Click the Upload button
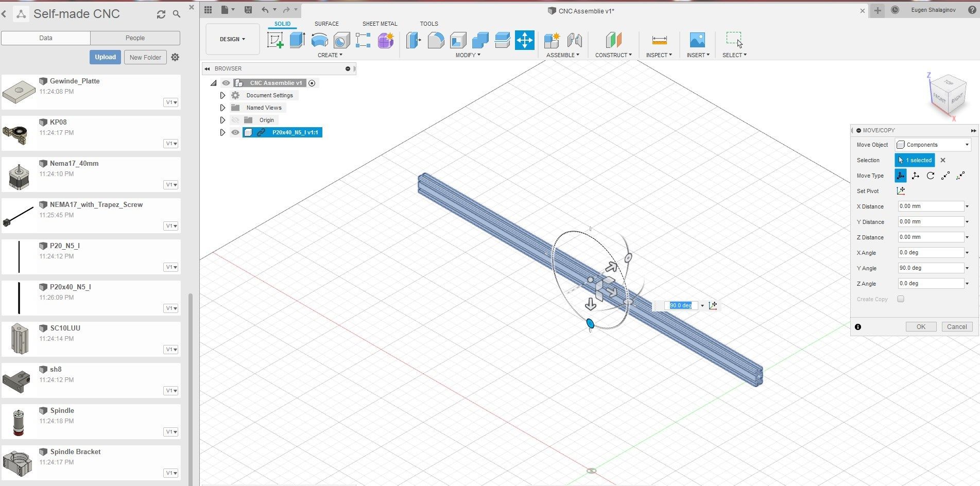The image size is (980, 486). [x=105, y=57]
